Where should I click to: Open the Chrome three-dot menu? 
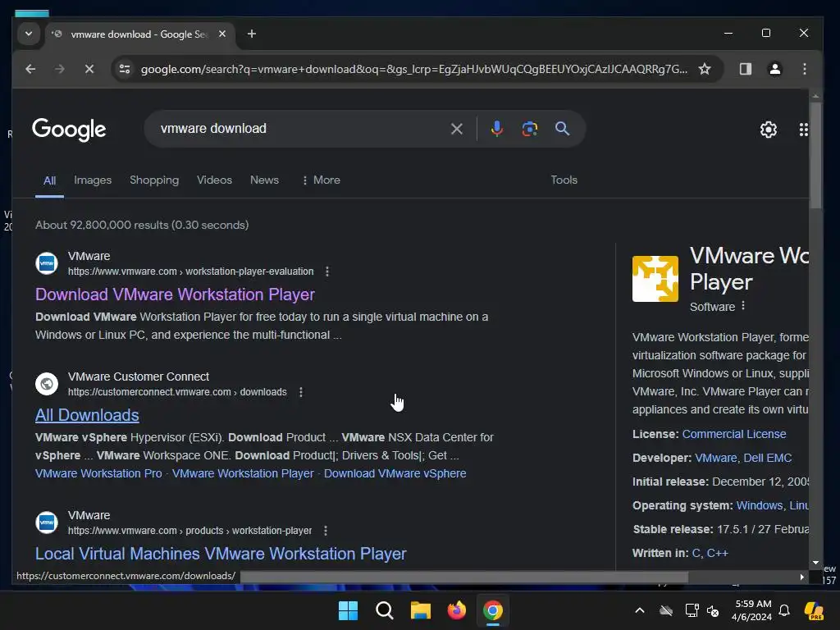tap(804, 69)
